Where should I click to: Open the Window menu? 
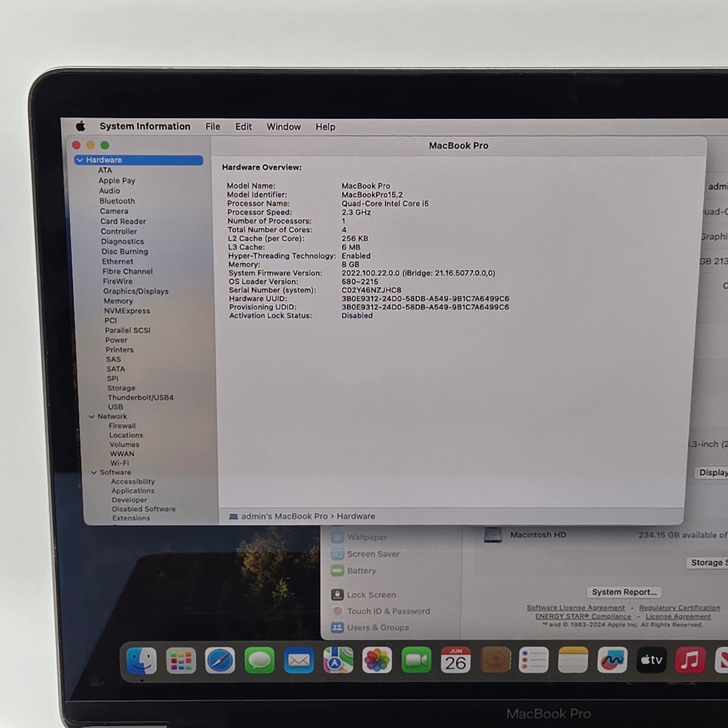point(284,126)
